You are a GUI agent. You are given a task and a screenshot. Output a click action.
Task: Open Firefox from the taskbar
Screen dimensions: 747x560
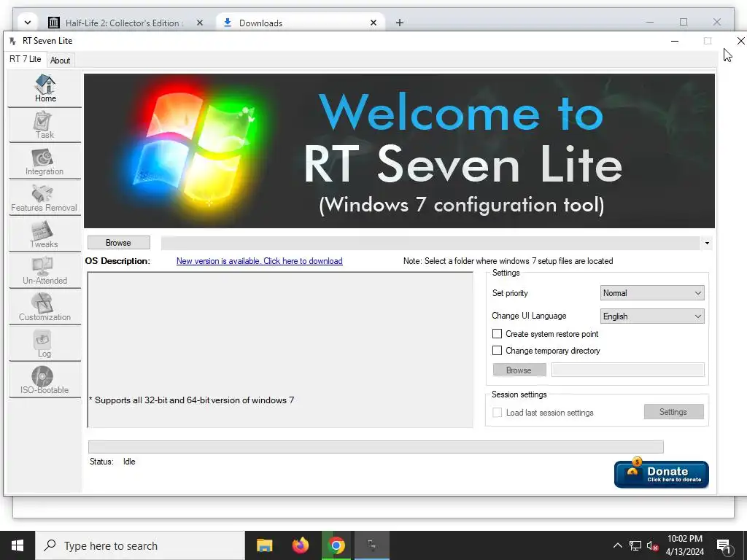[x=300, y=545]
